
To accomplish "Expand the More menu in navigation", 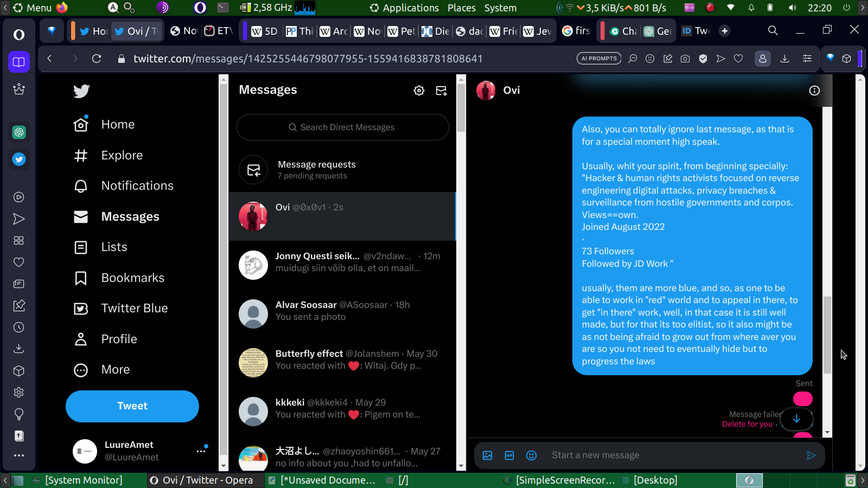I will point(102,370).
